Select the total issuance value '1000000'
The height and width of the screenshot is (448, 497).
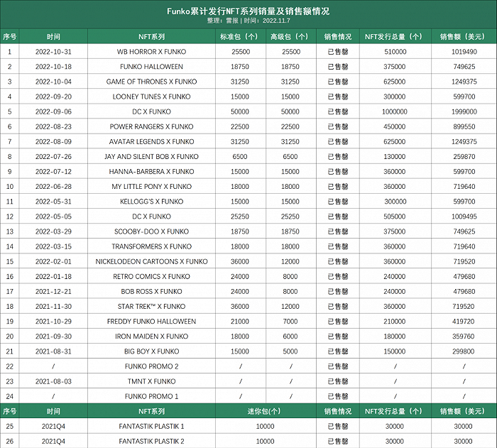click(x=395, y=111)
